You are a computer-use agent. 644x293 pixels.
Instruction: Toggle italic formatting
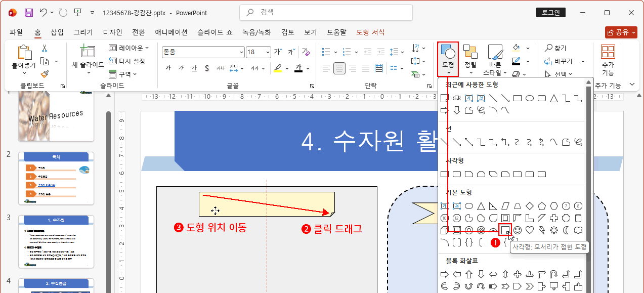point(181,67)
